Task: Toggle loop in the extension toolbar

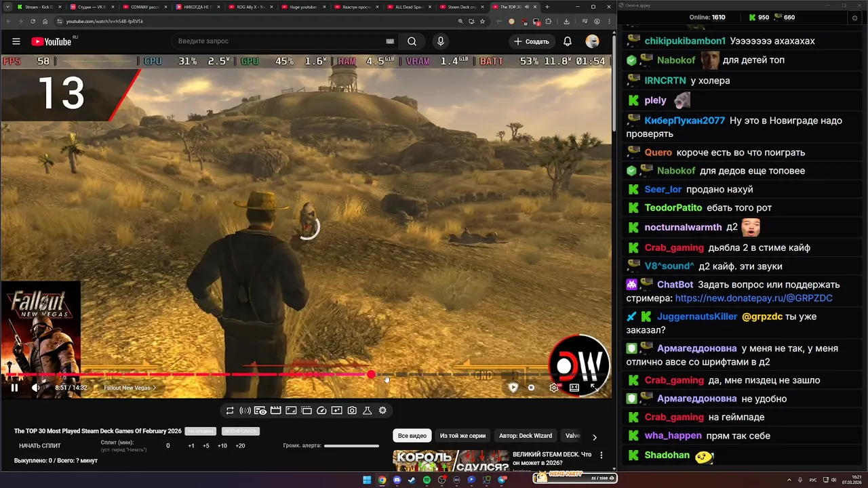Action: point(230,411)
